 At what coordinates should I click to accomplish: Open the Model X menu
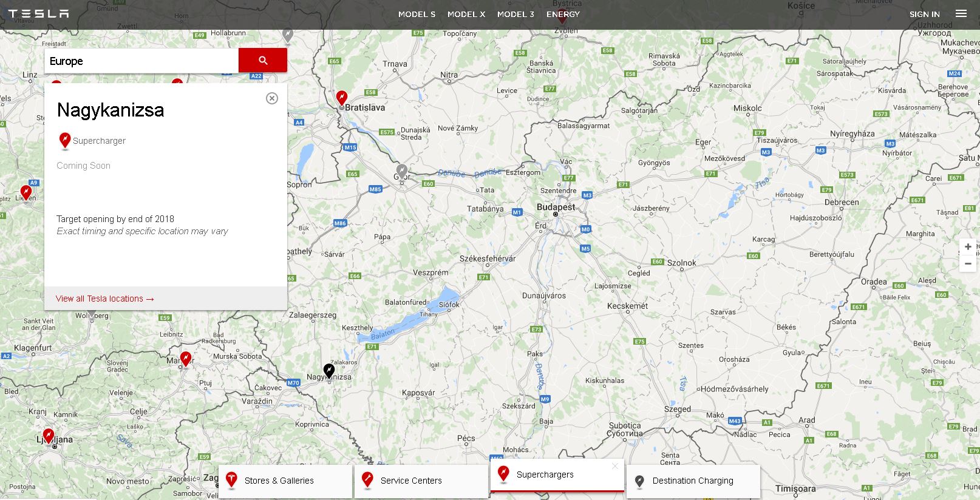click(x=466, y=14)
